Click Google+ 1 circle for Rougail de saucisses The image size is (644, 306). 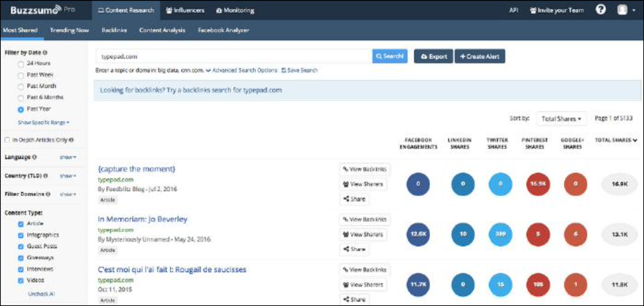click(575, 285)
